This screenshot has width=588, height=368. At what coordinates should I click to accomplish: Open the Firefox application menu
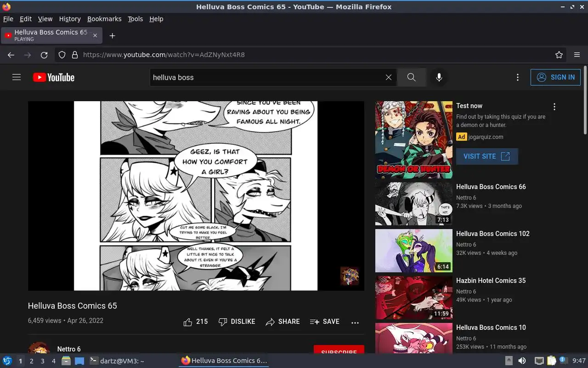(x=577, y=55)
